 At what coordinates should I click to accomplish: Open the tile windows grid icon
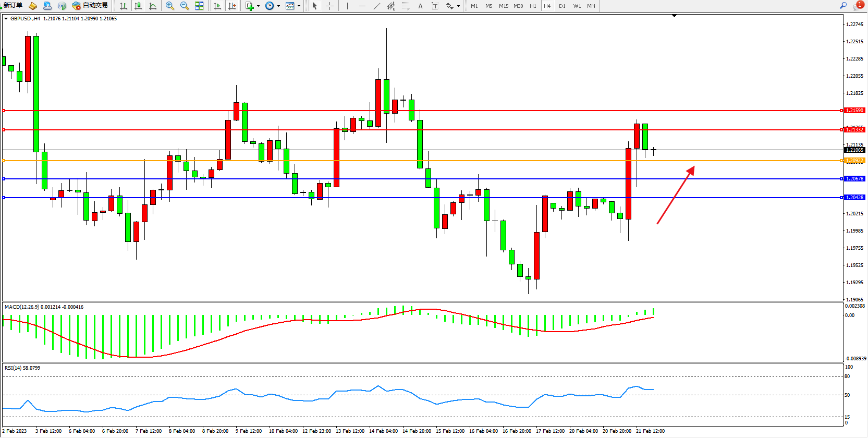tap(199, 6)
